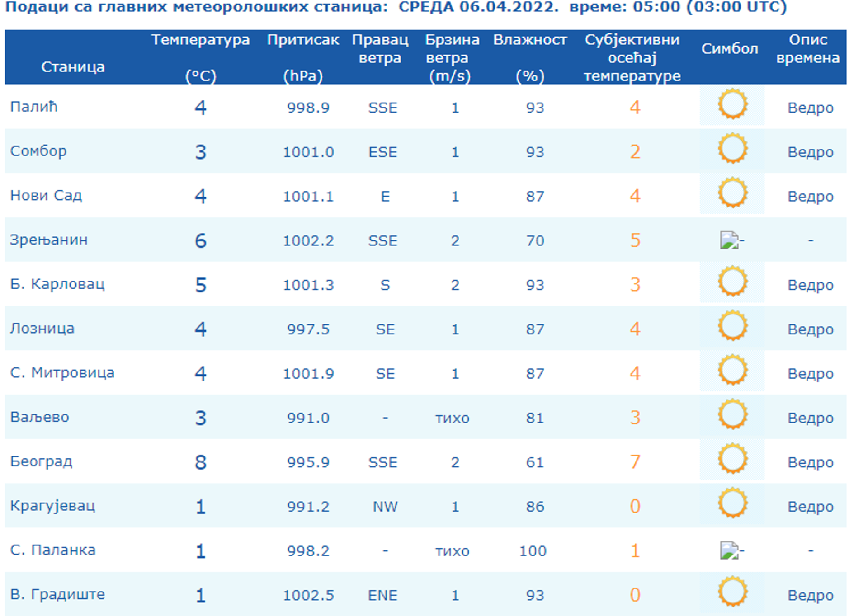The height and width of the screenshot is (616, 868).
Task: Click the Притисак column header
Action: (303, 57)
